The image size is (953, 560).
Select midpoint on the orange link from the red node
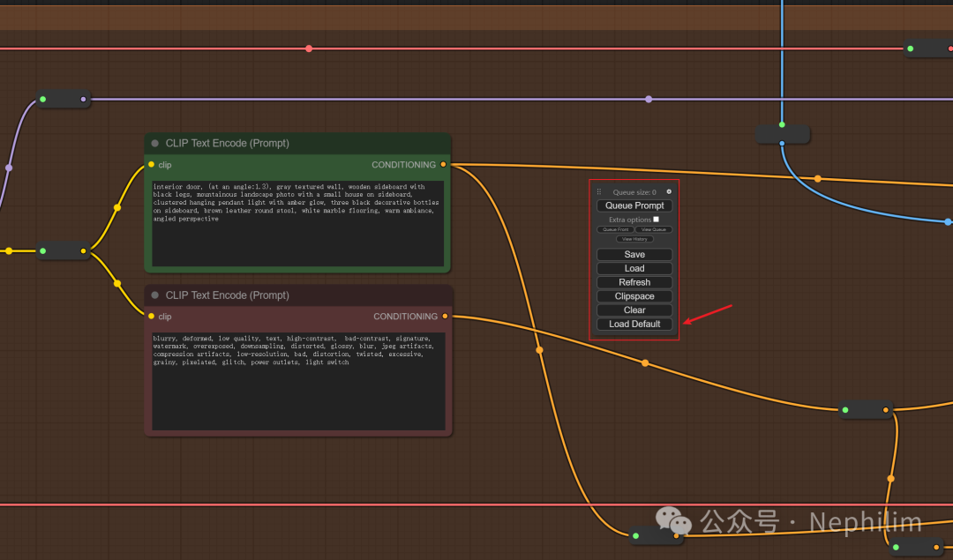pyautogui.click(x=645, y=363)
